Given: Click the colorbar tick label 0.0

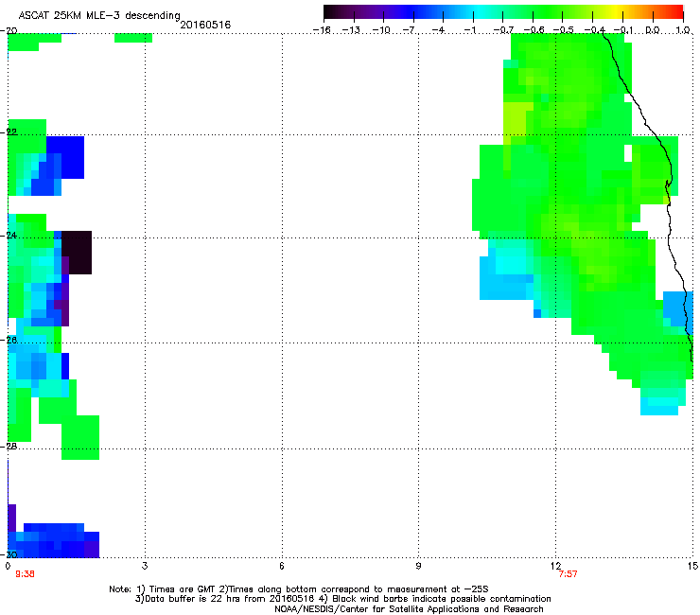Looking at the screenshot, I should point(653,30).
